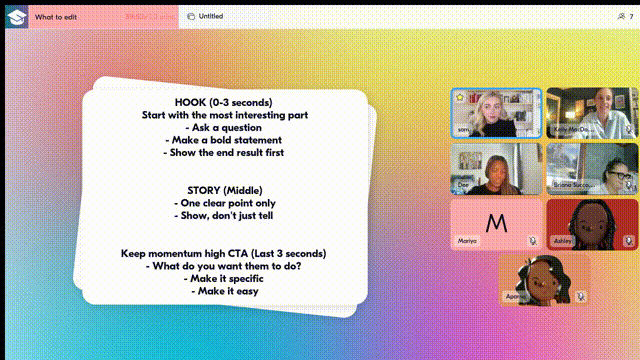The height and width of the screenshot is (360, 640).
Task: Click the mic icon on Kelly's tile
Action: (629, 129)
